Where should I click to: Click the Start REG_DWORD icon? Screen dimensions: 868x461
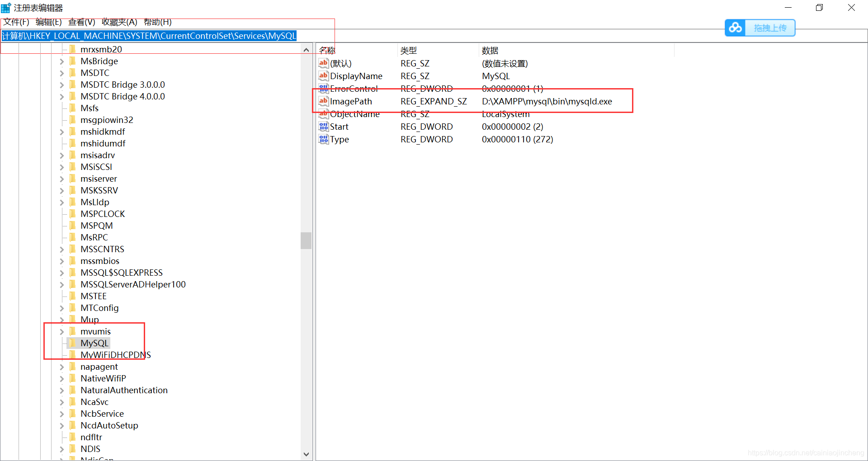point(323,127)
